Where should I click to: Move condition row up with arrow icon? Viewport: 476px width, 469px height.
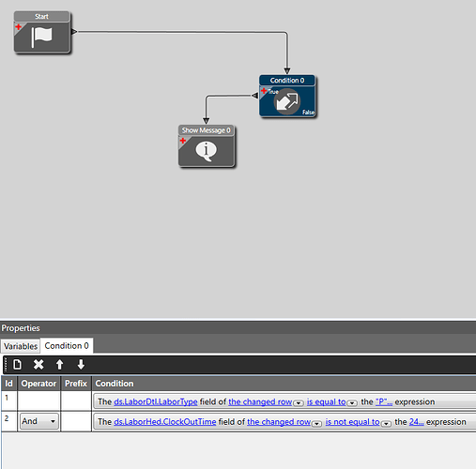click(x=59, y=364)
